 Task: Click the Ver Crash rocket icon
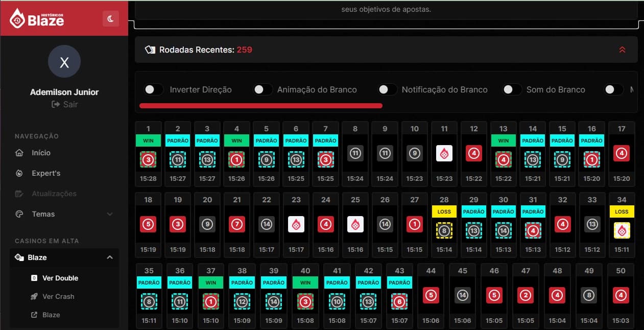34,297
